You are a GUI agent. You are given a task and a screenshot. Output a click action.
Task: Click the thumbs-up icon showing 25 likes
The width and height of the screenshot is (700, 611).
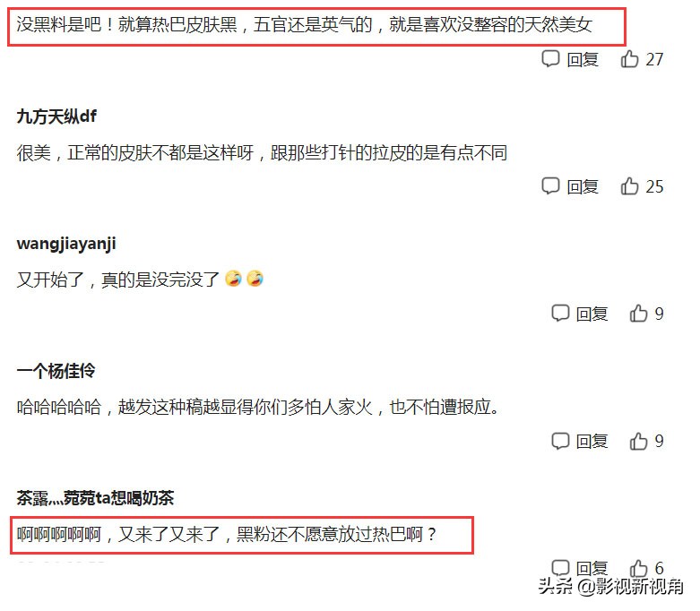pos(629,186)
